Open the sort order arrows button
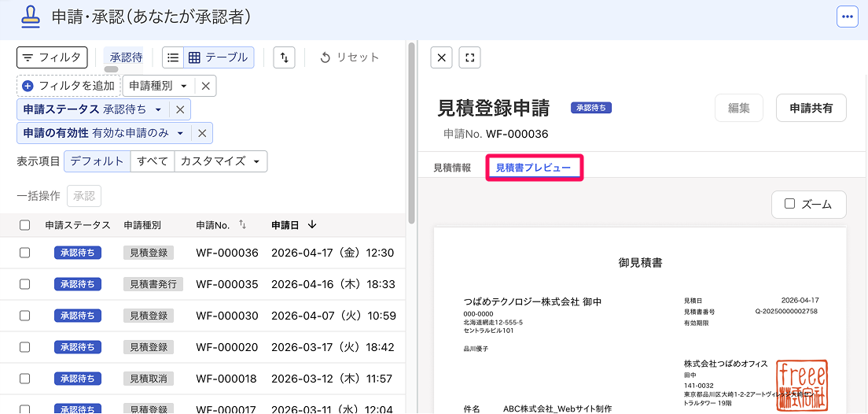The width and height of the screenshot is (868, 414). click(285, 57)
